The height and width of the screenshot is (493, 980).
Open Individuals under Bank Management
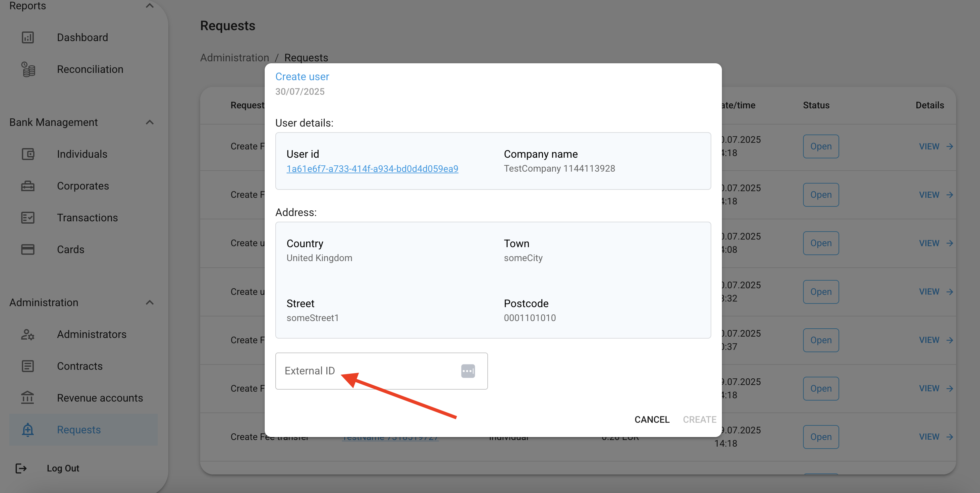[x=82, y=154]
